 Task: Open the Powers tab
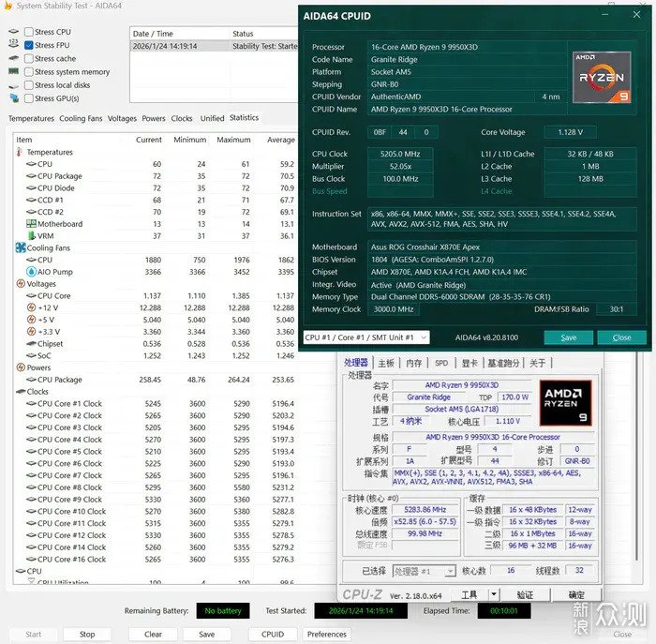point(154,118)
